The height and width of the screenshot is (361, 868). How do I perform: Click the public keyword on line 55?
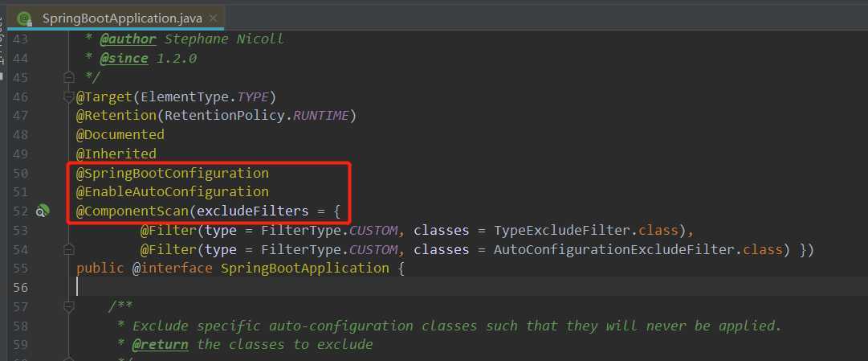100,269
